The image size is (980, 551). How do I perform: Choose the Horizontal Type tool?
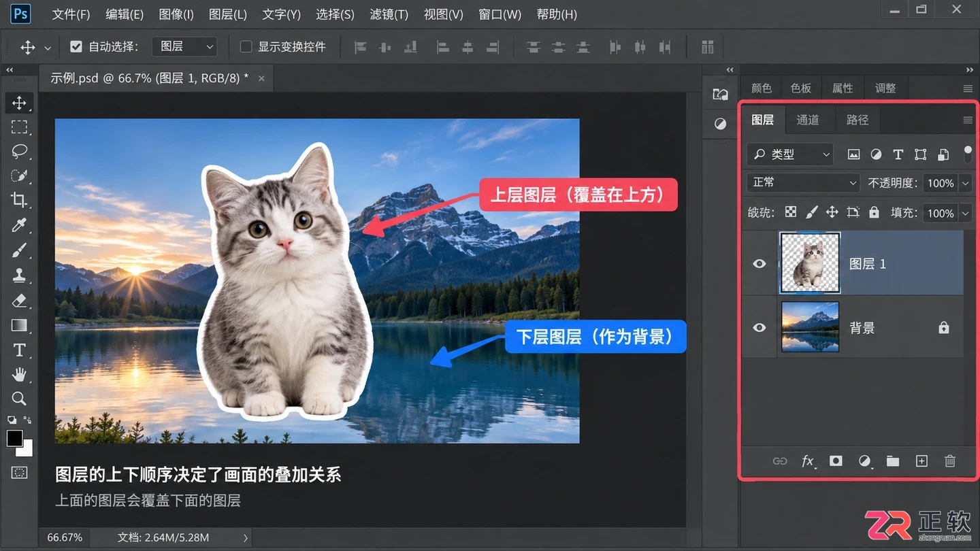point(19,350)
